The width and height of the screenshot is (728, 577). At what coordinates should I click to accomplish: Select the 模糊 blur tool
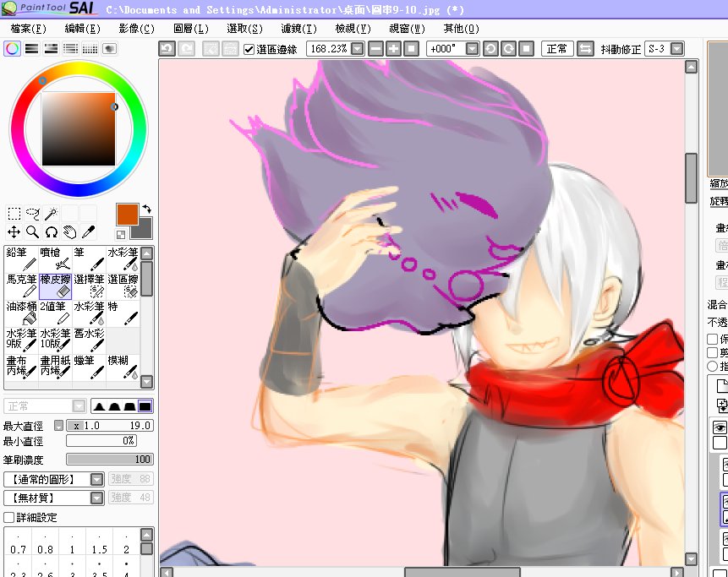[123, 367]
